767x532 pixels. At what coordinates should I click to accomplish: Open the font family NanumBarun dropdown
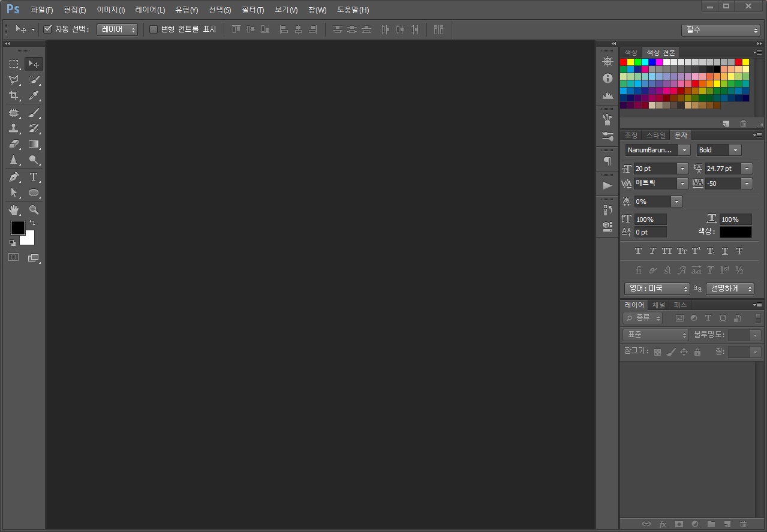[x=684, y=150]
